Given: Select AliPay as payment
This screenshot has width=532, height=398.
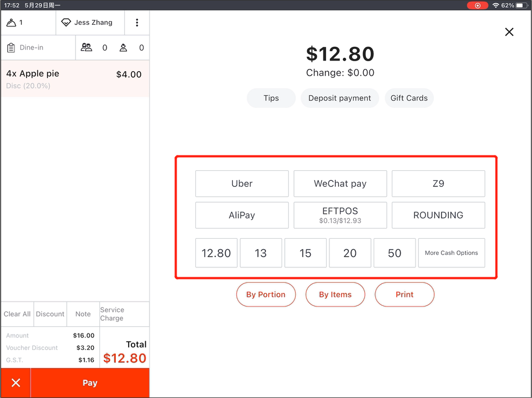Looking at the screenshot, I should tap(242, 215).
